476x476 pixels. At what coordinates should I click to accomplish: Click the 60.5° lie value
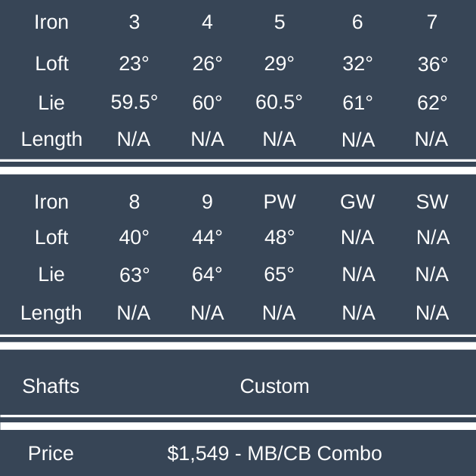pyautogui.click(x=279, y=102)
